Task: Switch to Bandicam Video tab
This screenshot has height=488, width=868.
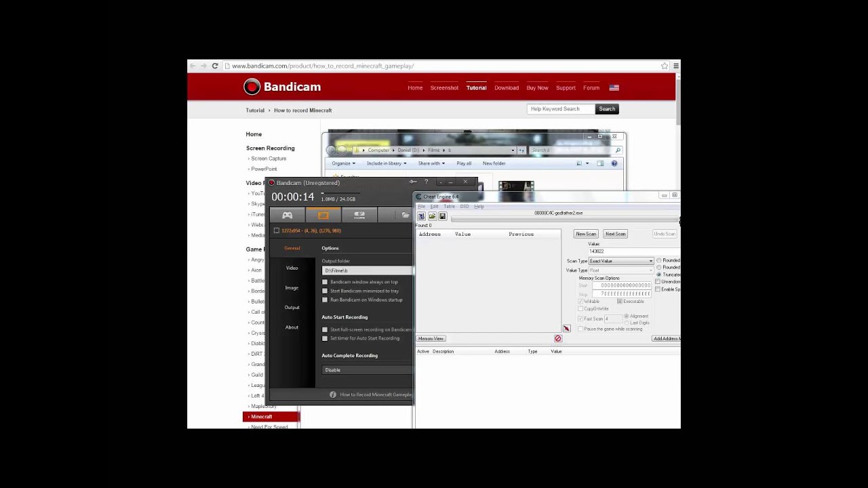Action: 292,268
